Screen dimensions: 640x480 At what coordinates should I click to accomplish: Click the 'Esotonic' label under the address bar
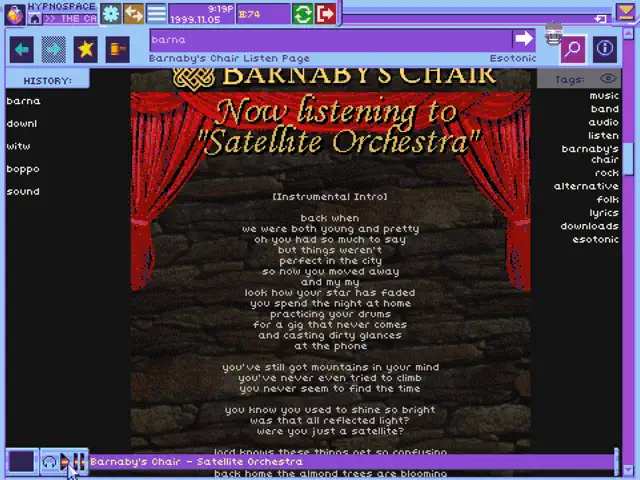pos(513,58)
